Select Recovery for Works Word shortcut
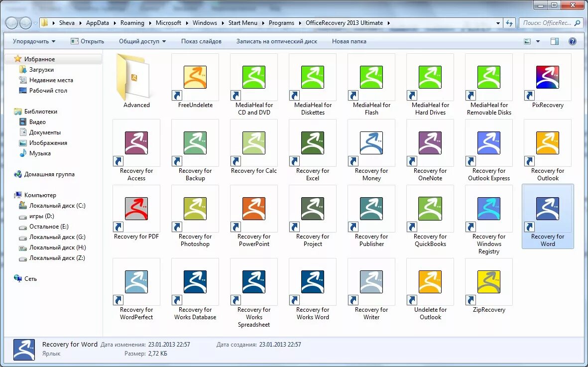588x367 pixels. click(313, 289)
